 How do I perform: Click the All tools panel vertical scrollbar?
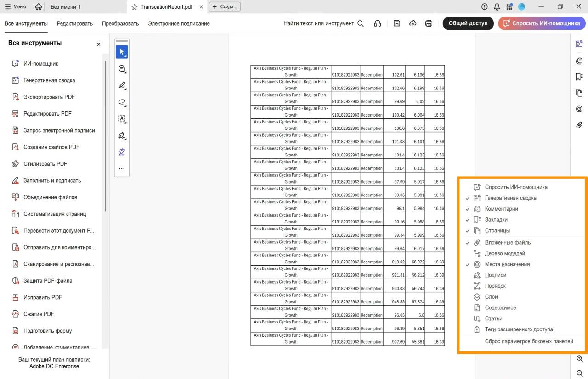pyautogui.click(x=106, y=136)
